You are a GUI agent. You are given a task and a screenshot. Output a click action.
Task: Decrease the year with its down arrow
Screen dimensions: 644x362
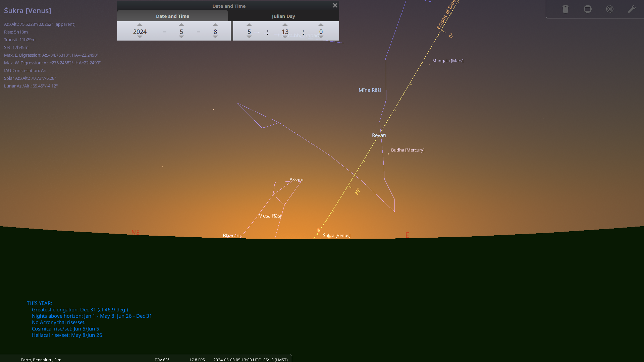[140, 38]
